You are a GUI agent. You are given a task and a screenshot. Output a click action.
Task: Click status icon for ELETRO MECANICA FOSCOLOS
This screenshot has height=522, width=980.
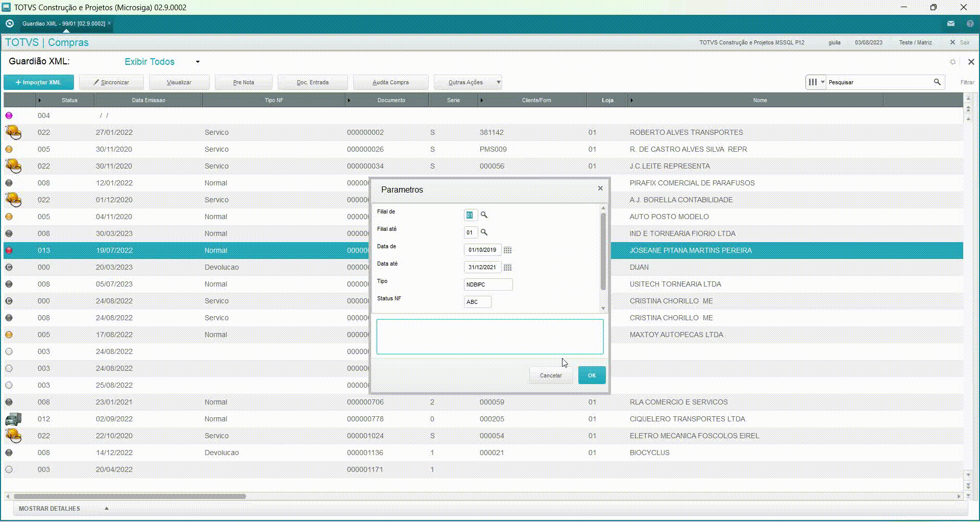13,436
